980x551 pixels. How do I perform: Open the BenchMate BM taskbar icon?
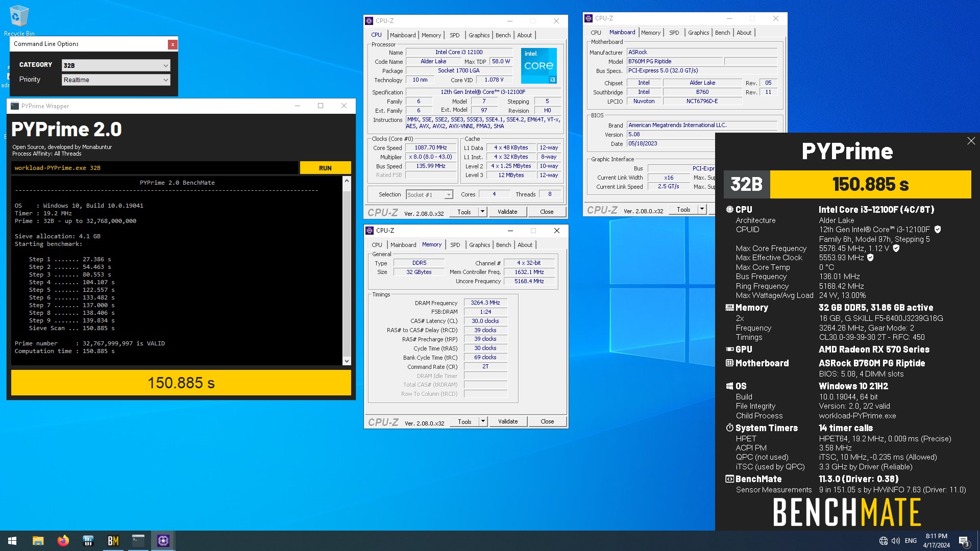pos(113,541)
